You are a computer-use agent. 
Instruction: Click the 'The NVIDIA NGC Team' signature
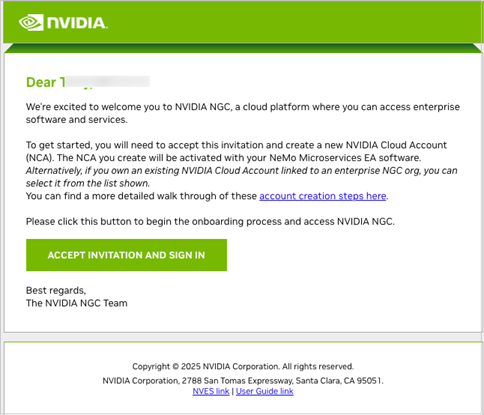point(77,303)
